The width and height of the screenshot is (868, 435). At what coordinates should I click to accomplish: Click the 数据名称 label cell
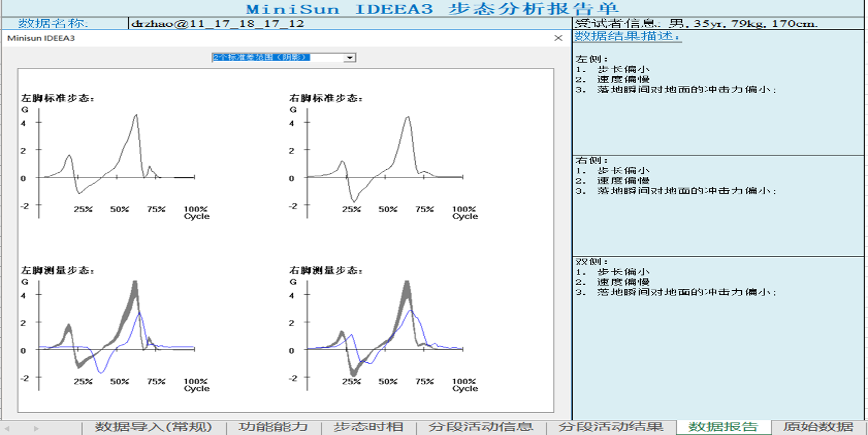pos(65,23)
